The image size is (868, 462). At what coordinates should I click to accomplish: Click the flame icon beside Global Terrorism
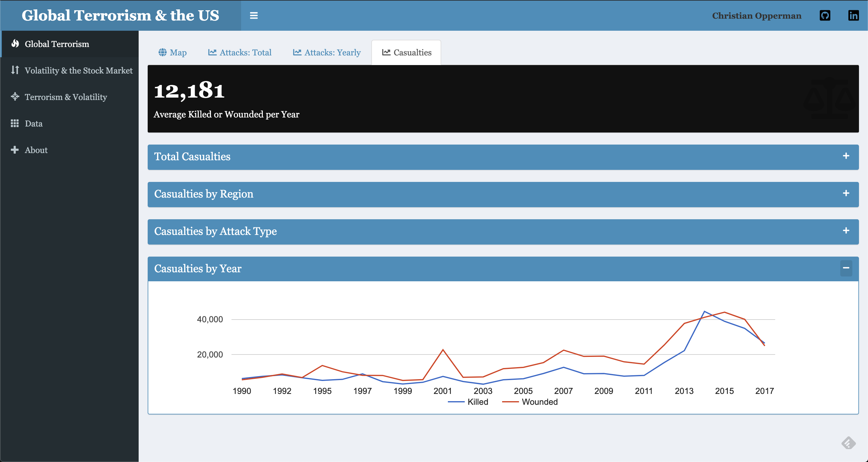pos(15,43)
